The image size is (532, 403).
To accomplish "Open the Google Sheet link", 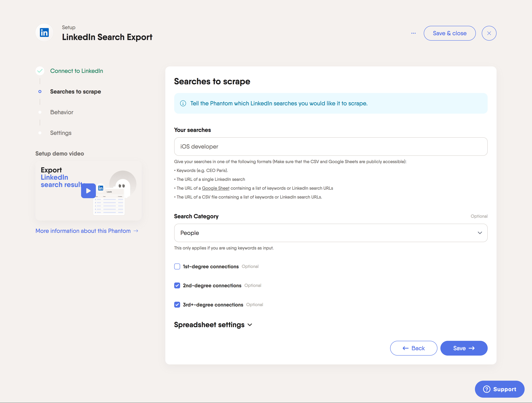I will (216, 188).
